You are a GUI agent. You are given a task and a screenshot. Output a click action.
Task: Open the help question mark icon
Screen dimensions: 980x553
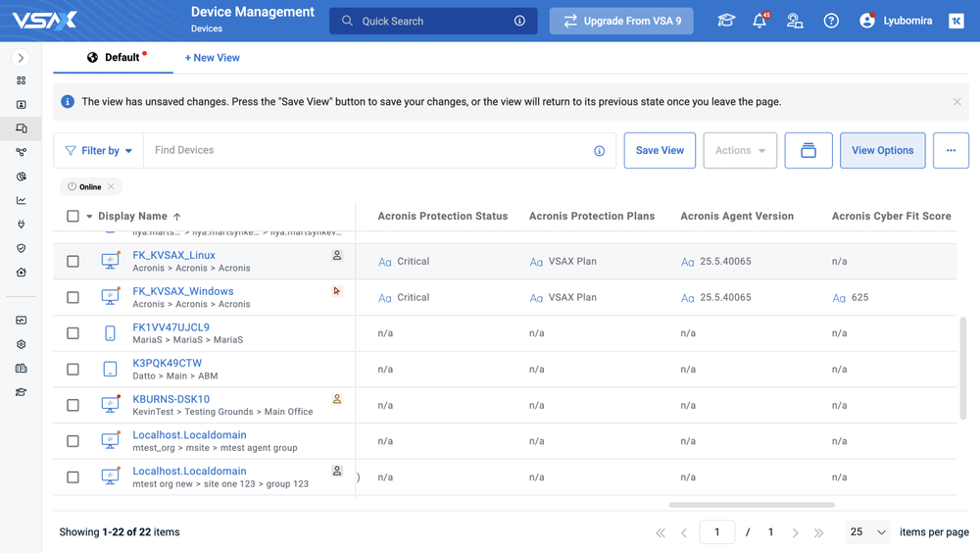tap(831, 21)
